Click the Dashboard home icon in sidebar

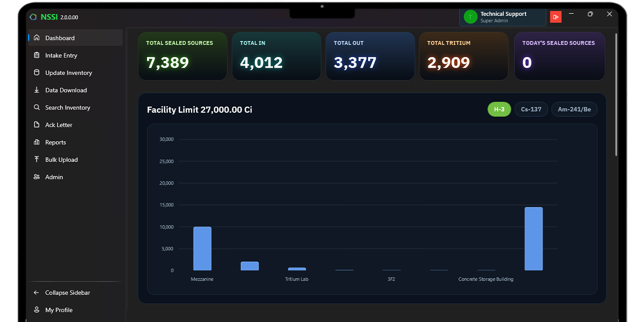pos(36,38)
